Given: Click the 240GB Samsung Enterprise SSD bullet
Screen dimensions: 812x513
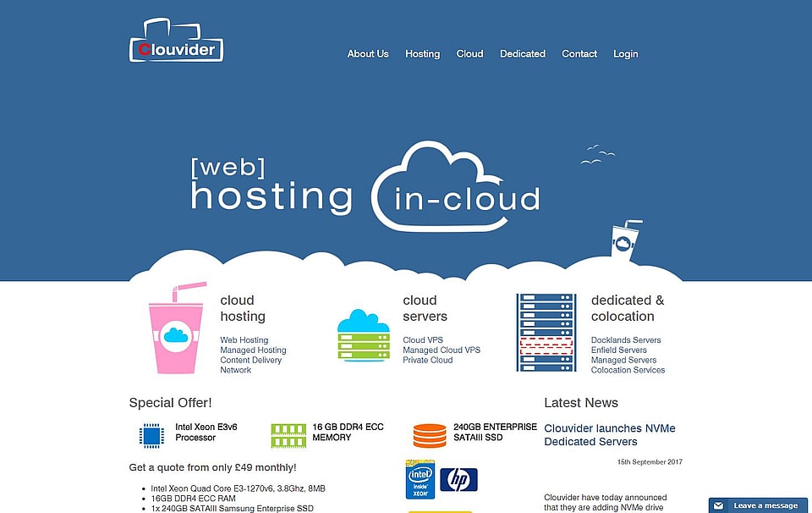Looking at the screenshot, I should coord(232,508).
